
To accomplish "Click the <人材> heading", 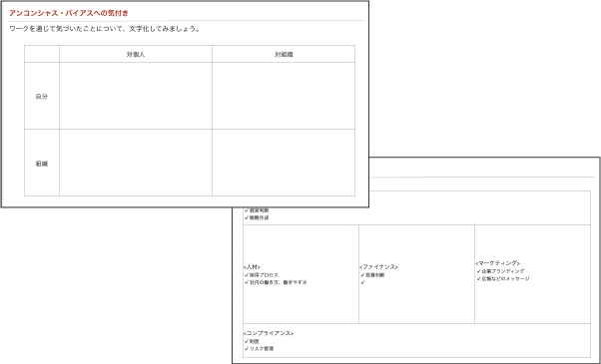I will coord(252,267).
